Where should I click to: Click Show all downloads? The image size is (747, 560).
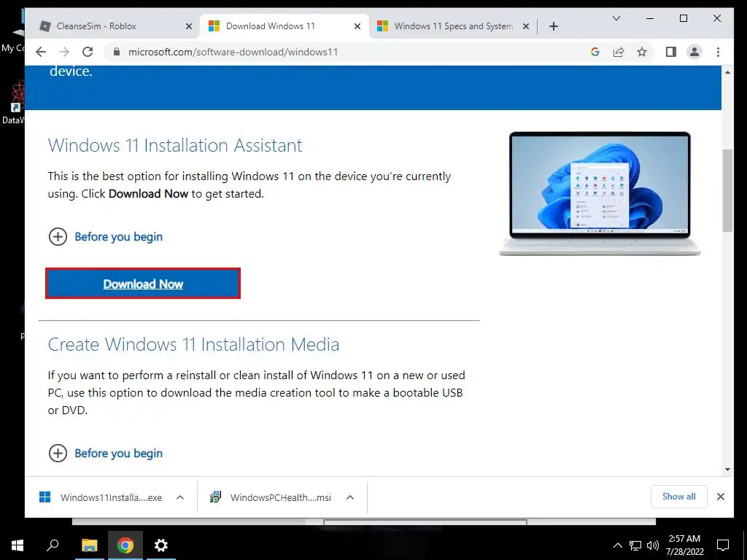click(x=679, y=497)
